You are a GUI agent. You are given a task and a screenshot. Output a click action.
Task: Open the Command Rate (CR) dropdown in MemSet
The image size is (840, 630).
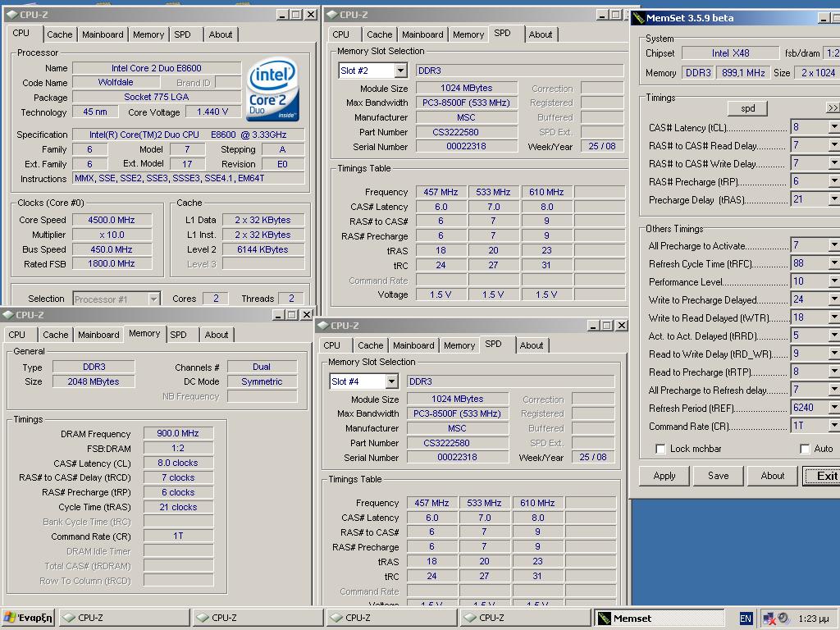[x=834, y=426]
